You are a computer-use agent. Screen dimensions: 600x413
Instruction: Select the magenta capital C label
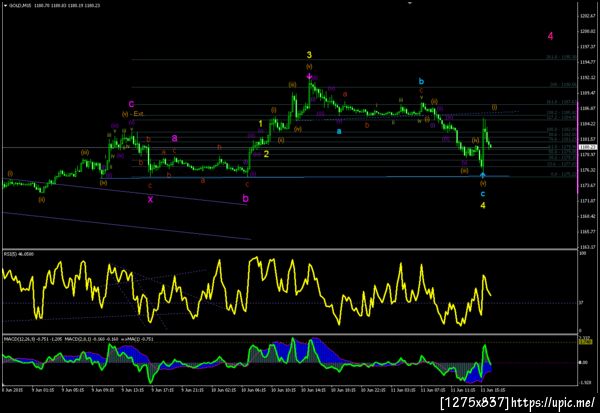(131, 104)
